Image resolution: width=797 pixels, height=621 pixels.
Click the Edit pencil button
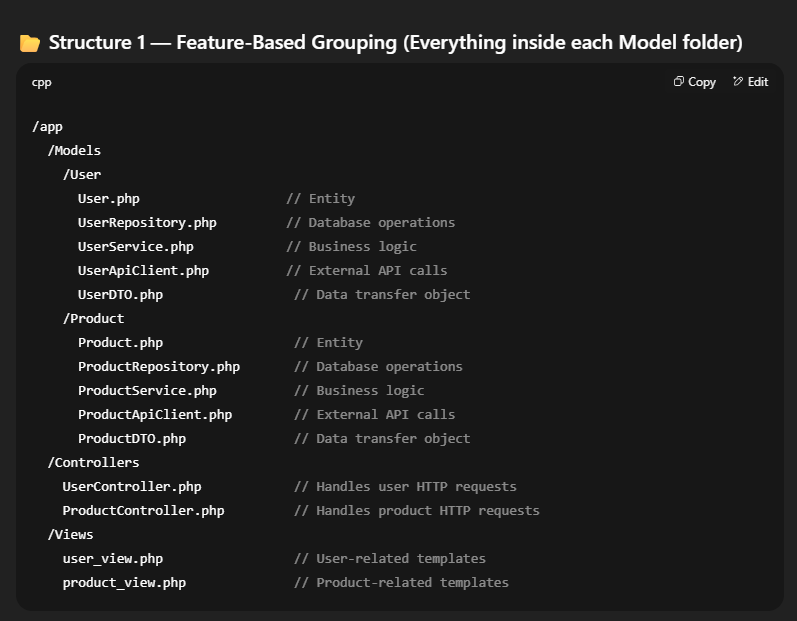750,82
